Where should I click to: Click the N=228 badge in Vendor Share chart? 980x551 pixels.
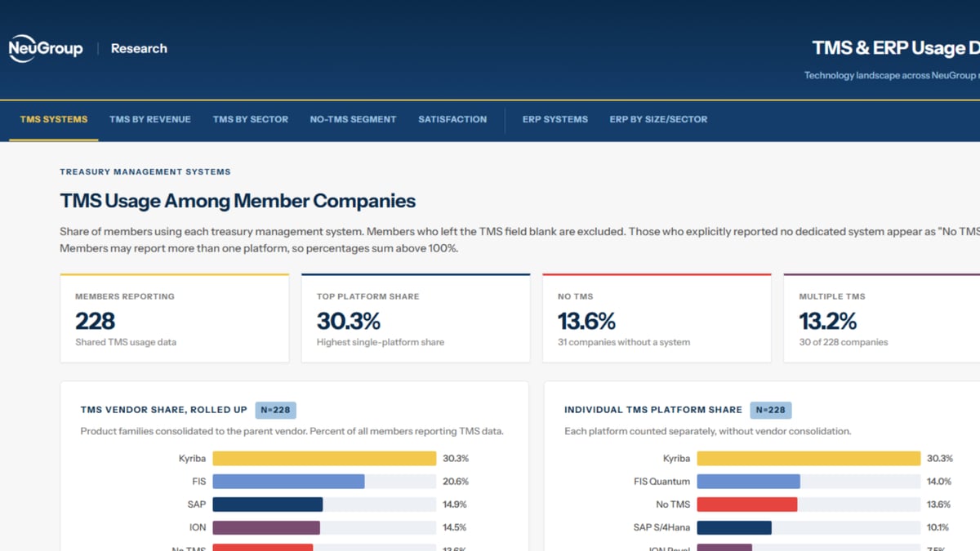coord(276,410)
